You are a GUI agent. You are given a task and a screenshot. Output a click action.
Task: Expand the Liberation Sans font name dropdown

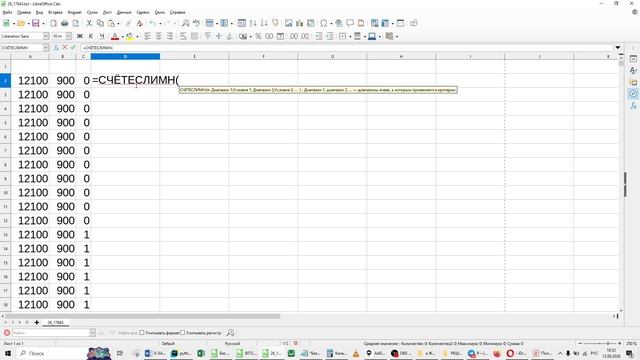pyautogui.click(x=46, y=36)
